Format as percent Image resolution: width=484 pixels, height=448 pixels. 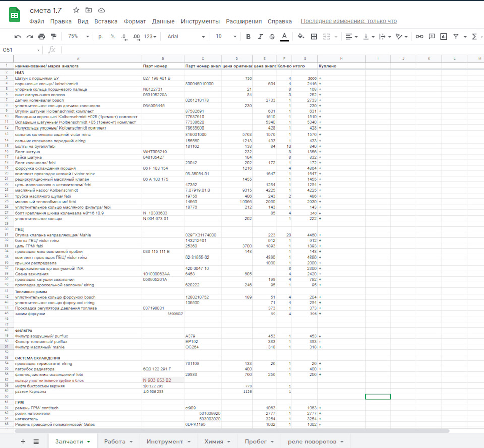click(x=112, y=36)
